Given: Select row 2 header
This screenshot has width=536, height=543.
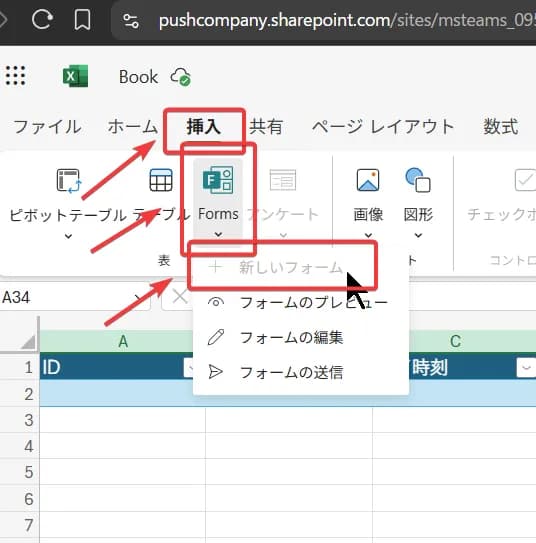Looking at the screenshot, I should point(20,394).
